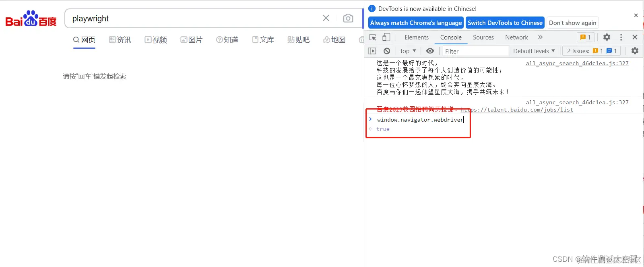Click Don't show again button
644x267 pixels.
[x=573, y=23]
